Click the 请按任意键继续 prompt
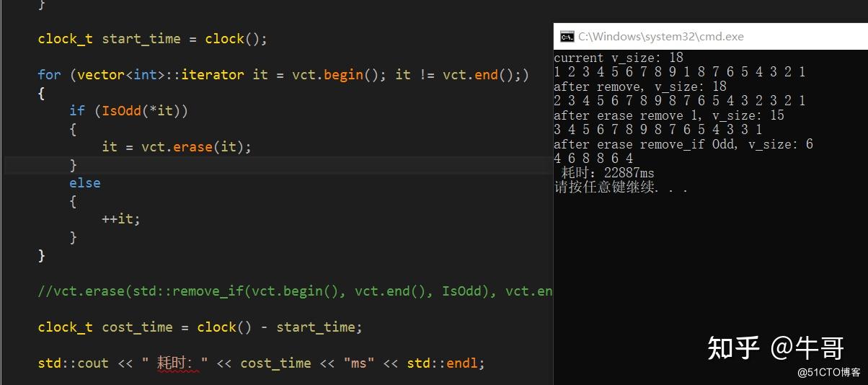This screenshot has width=868, height=385. [621, 188]
